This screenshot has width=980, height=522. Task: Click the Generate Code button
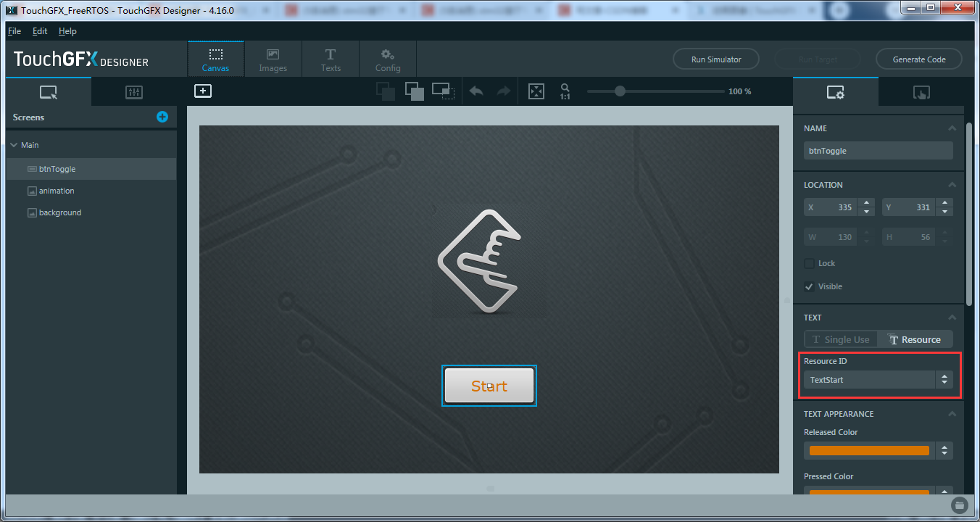919,59
